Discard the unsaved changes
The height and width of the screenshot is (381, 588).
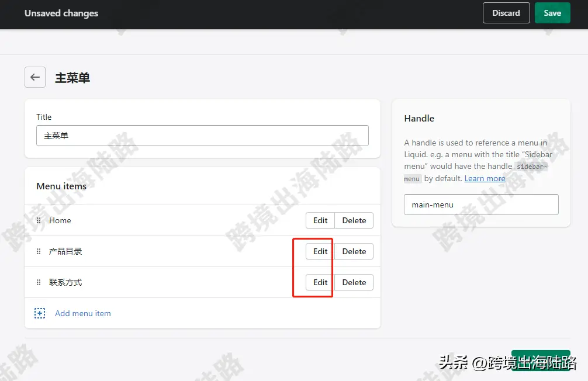506,13
